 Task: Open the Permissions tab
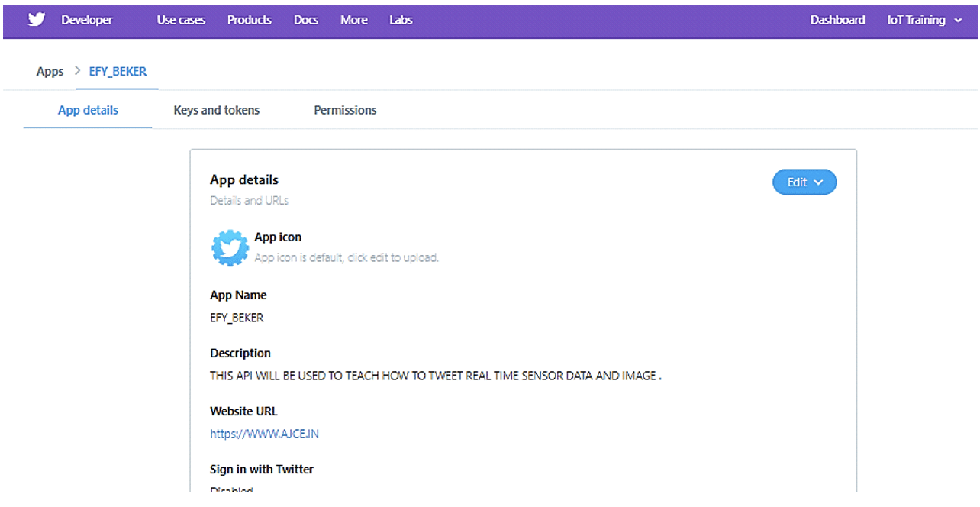coord(344,110)
